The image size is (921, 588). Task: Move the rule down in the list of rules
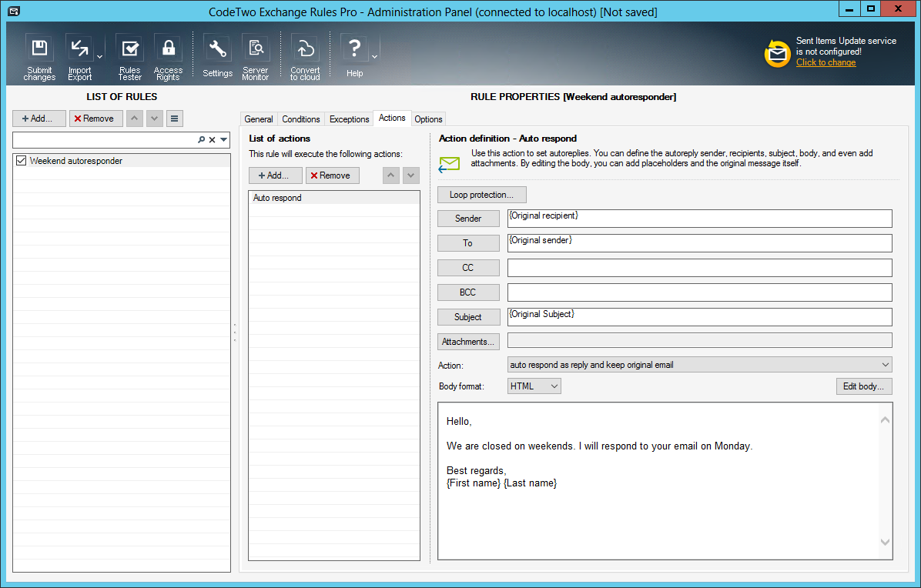[x=155, y=119]
